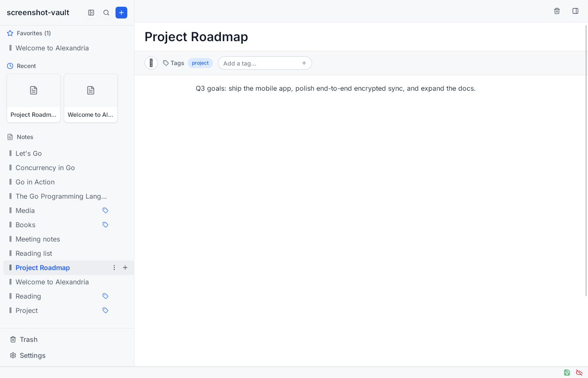The height and width of the screenshot is (378, 588).
Task: Open Project Roadmap recent card
Action: coord(34,98)
